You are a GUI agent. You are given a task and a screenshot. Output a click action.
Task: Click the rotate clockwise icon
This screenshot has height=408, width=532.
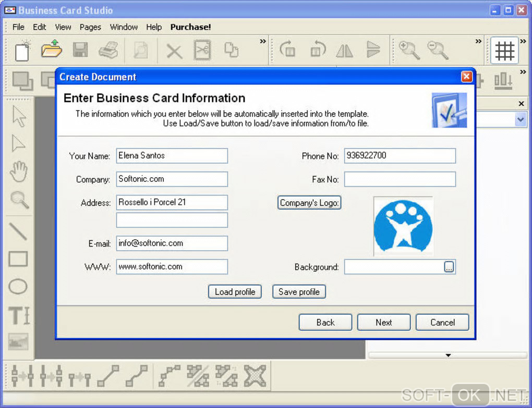click(288, 49)
